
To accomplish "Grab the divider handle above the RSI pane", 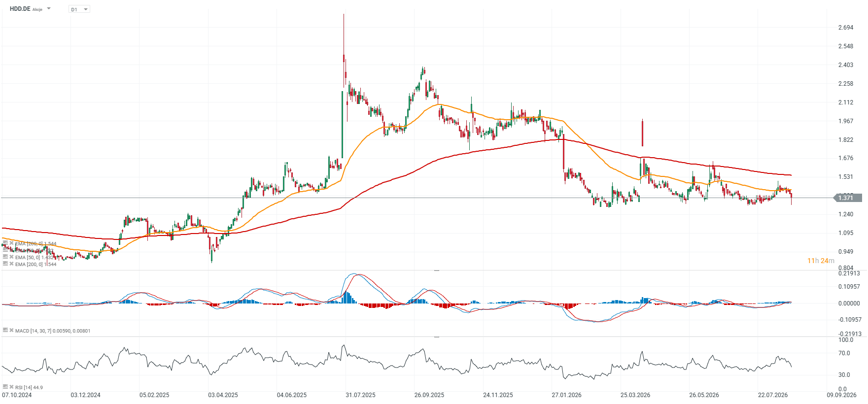I will pos(436,337).
